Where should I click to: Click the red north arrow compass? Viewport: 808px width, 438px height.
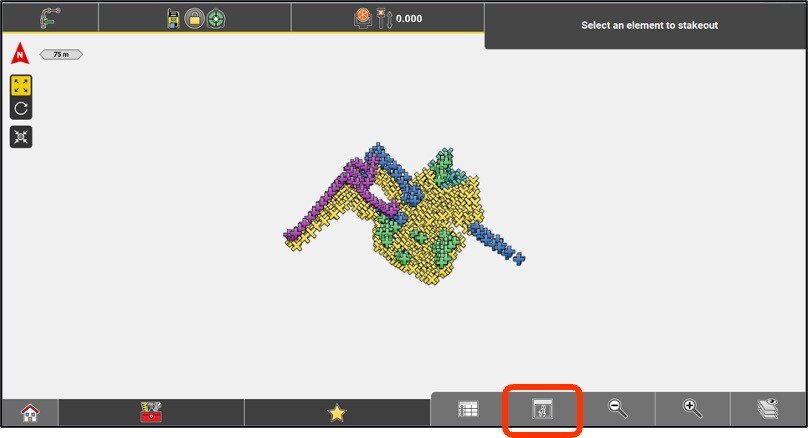20,54
